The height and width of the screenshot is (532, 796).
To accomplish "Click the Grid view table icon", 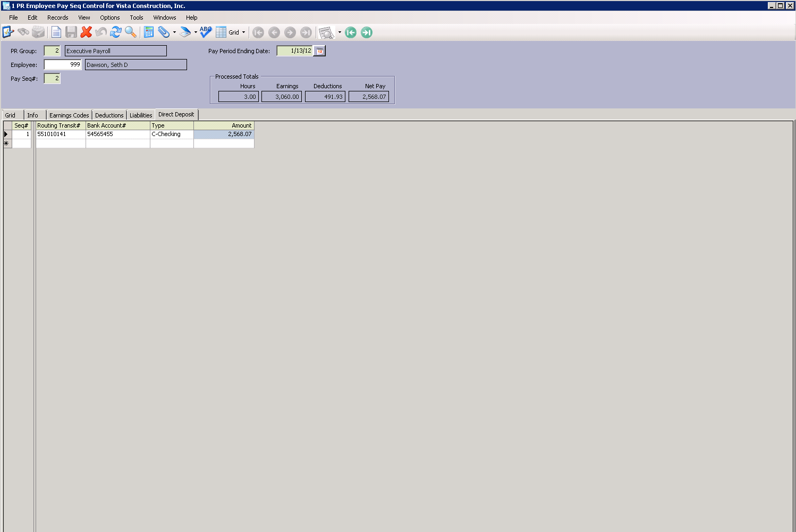I will click(221, 32).
